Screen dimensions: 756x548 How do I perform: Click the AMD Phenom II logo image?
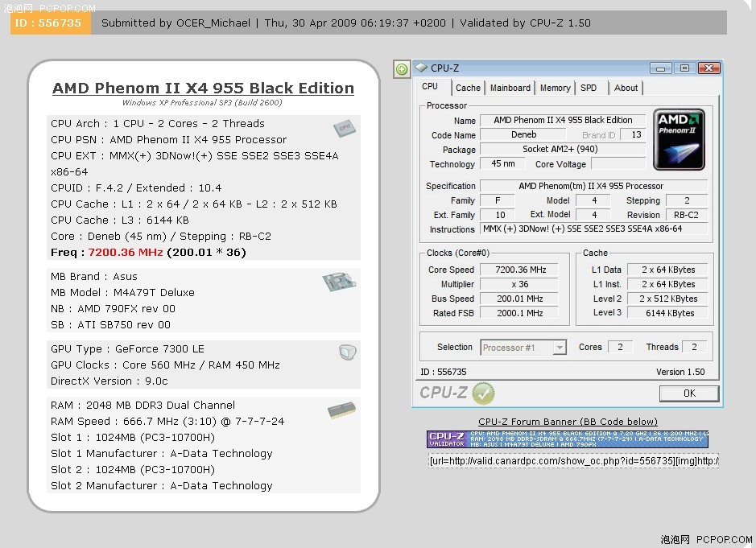tap(679, 140)
